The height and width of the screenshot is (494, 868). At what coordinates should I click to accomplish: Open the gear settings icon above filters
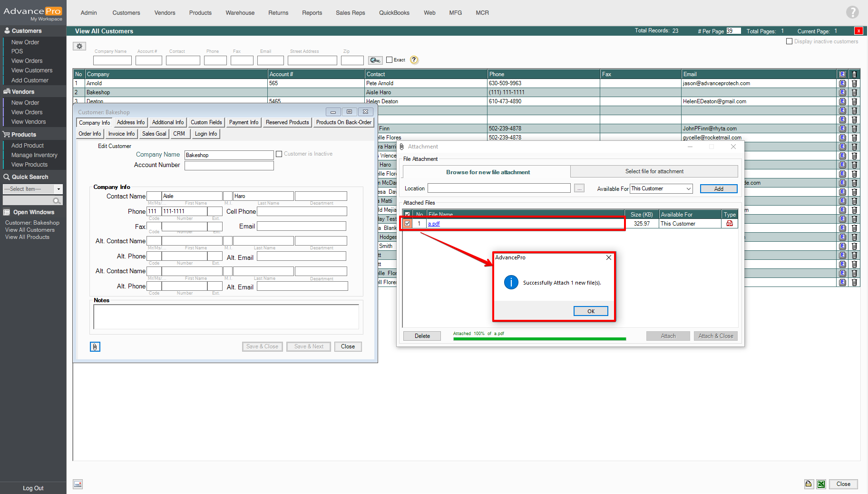(79, 46)
